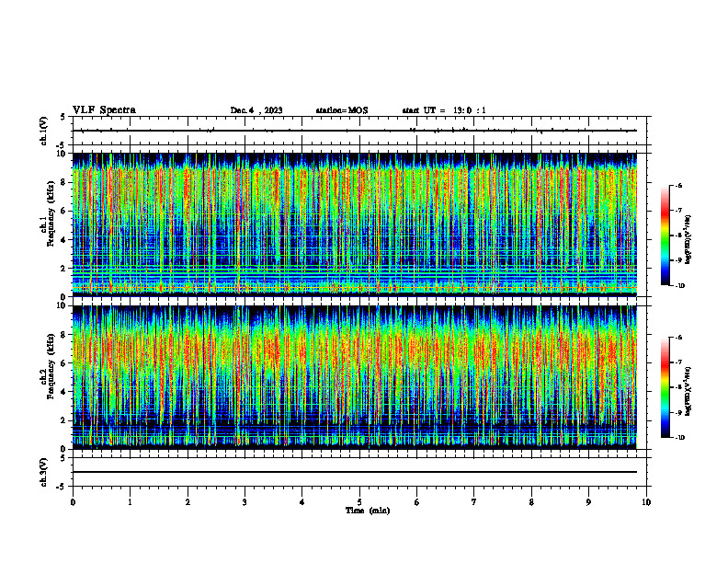The height and width of the screenshot is (563, 728).
Task: Click time axis tick label "1"
Action: [x=130, y=502]
